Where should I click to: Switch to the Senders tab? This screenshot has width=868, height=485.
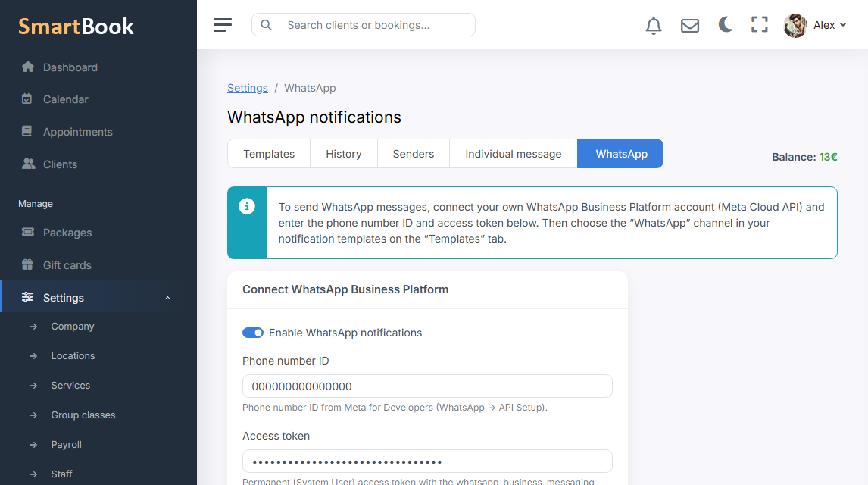coord(414,154)
